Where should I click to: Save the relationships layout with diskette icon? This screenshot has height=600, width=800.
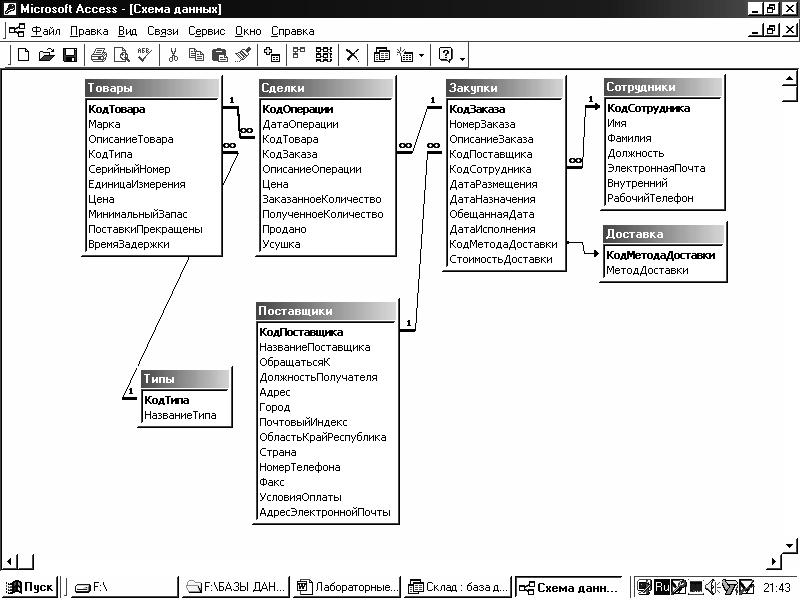pyautogui.click(x=70, y=55)
